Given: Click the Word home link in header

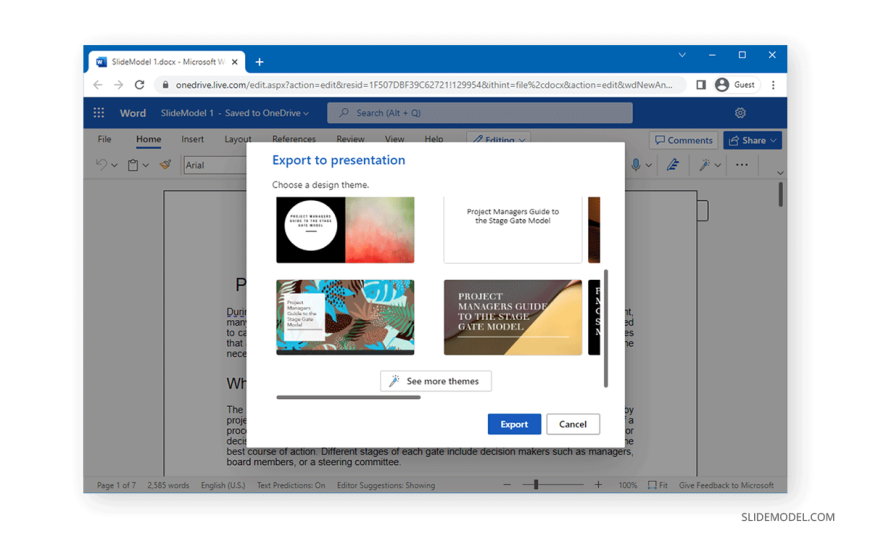Looking at the screenshot, I should click(x=133, y=113).
